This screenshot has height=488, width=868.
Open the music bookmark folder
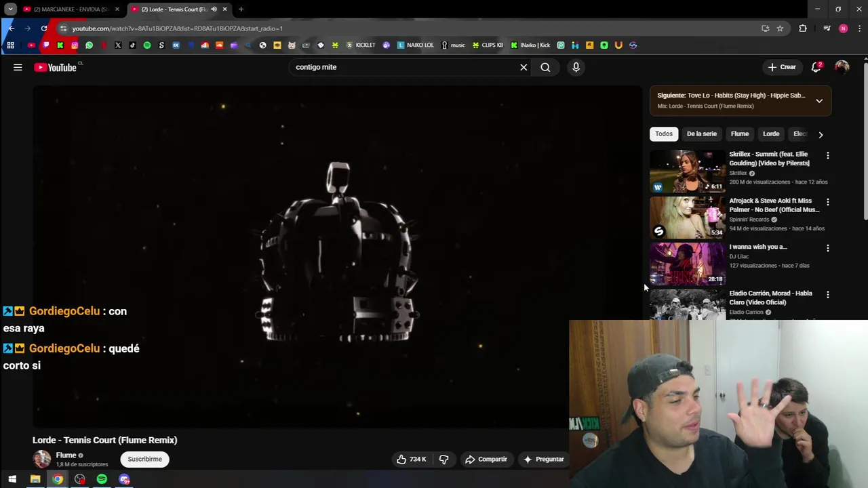(x=454, y=45)
